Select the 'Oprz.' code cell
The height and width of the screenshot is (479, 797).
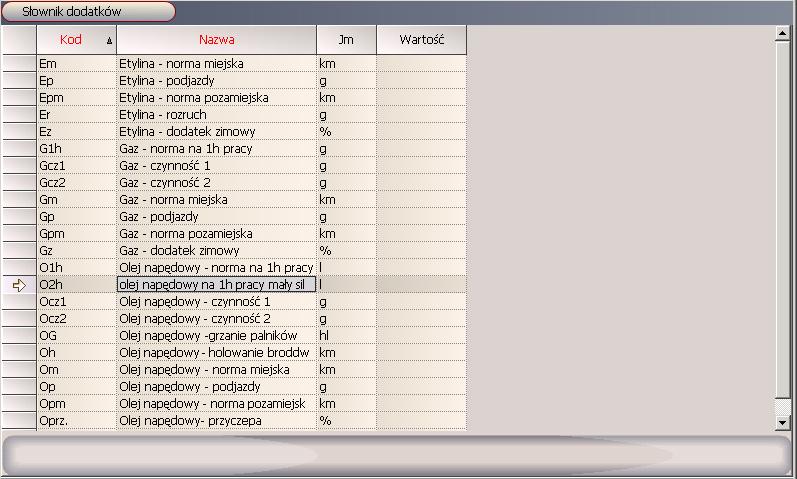pos(77,421)
